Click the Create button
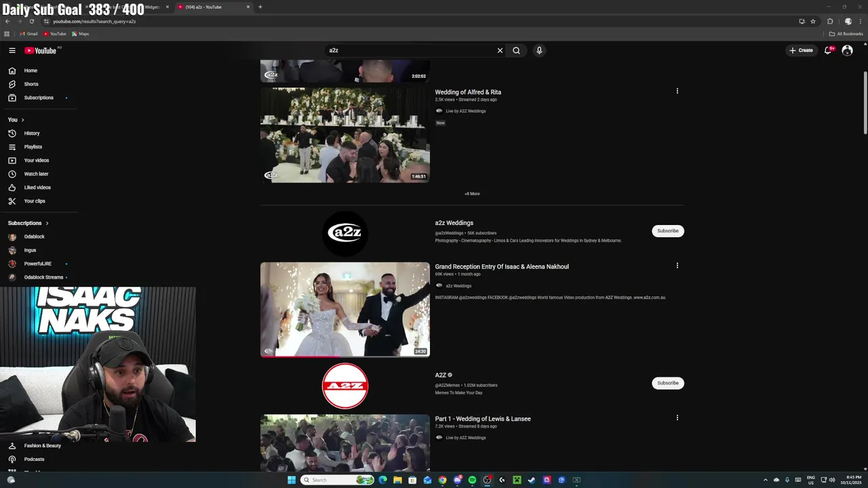This screenshot has width=868, height=488. click(x=801, y=50)
